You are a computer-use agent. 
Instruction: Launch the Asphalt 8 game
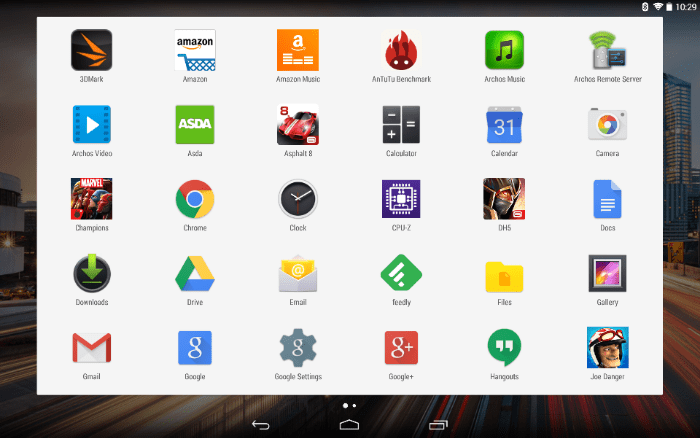coord(298,125)
